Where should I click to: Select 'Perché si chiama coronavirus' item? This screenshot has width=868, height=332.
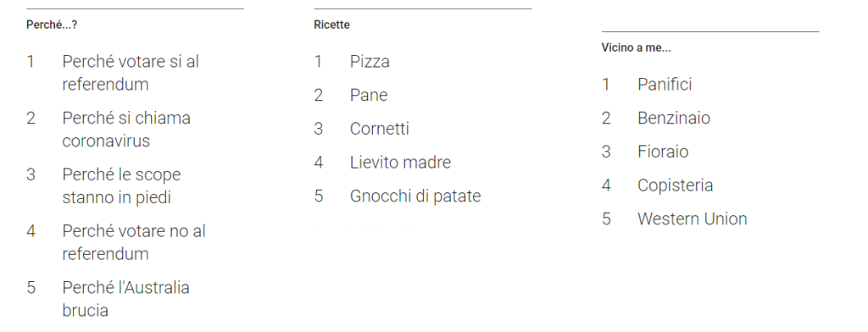tap(126, 129)
